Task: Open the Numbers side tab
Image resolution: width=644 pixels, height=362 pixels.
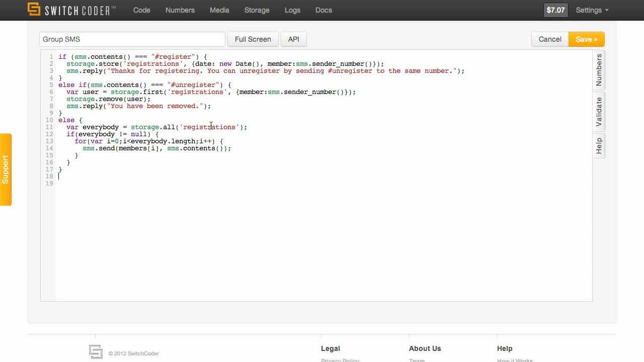Action: [599, 70]
